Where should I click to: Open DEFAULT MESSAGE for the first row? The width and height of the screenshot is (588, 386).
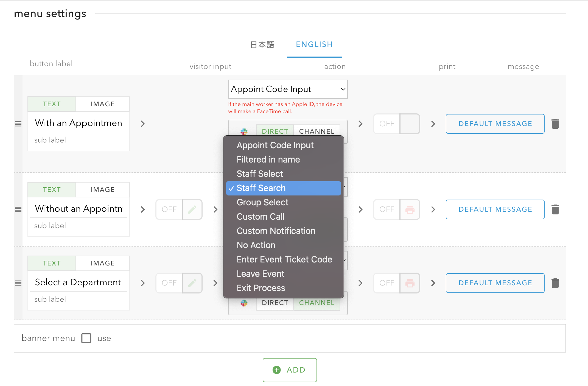(495, 124)
